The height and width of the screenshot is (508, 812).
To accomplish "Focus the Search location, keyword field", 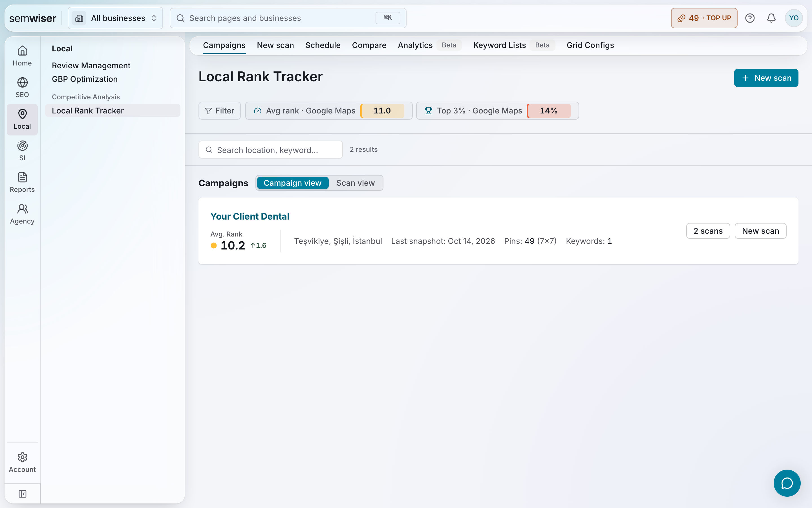I will coord(270,150).
